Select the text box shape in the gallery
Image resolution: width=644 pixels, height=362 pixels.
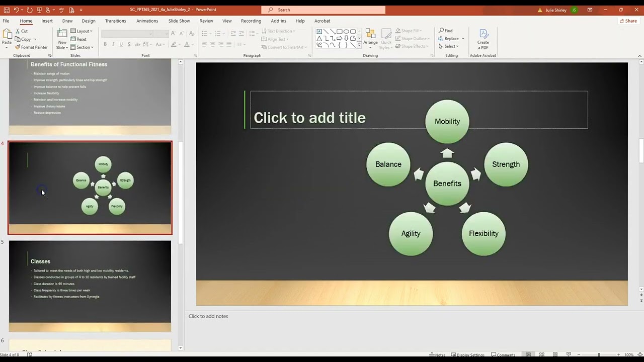[319, 31]
